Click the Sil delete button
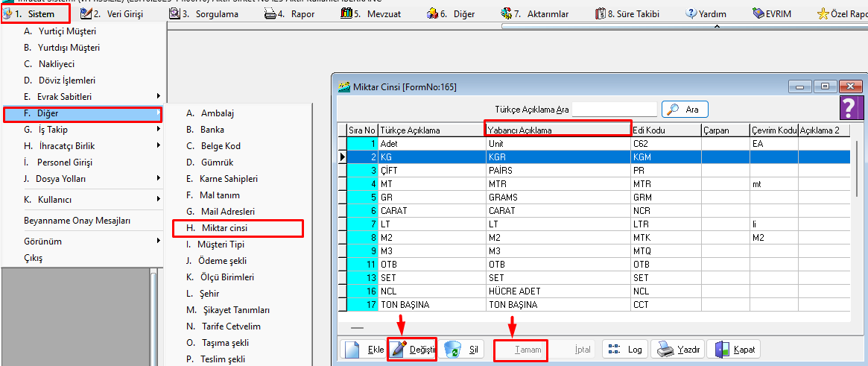Screen dimensions: 868x366 click(462, 350)
